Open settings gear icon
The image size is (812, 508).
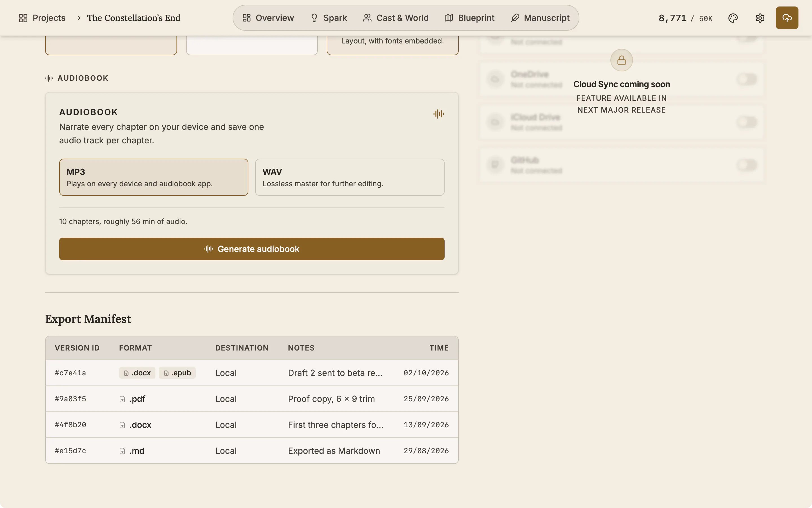tap(760, 18)
